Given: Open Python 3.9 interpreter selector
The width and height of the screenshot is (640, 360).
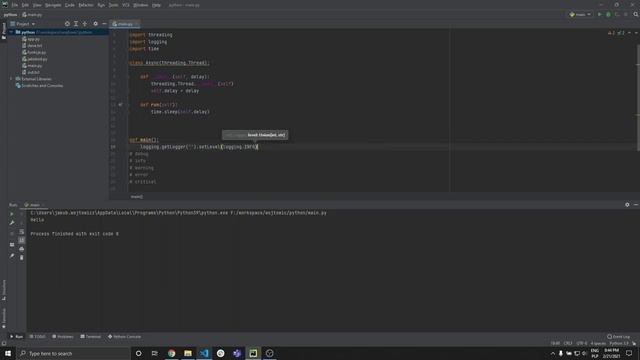Looking at the screenshot, I should (x=619, y=344).
